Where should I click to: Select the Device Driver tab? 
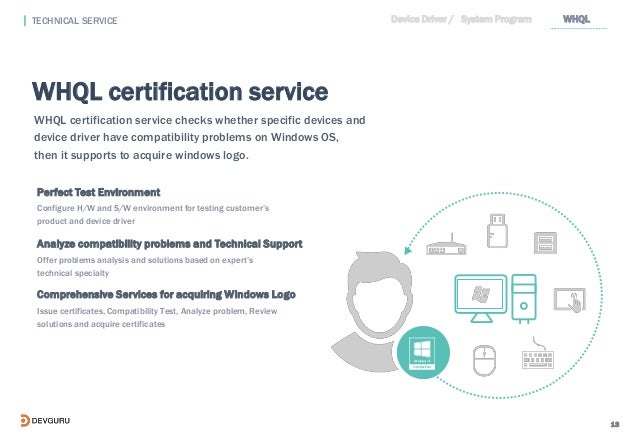pos(419,19)
